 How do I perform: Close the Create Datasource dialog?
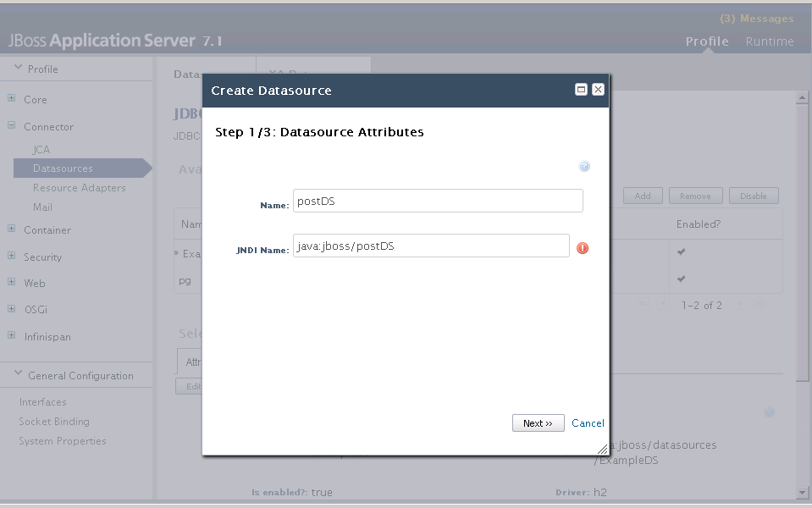(x=598, y=90)
